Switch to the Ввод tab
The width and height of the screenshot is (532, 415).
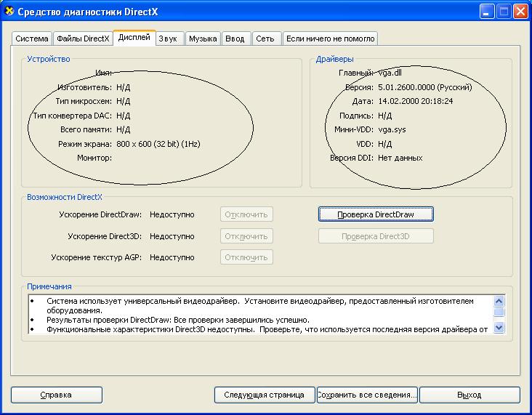coord(235,39)
